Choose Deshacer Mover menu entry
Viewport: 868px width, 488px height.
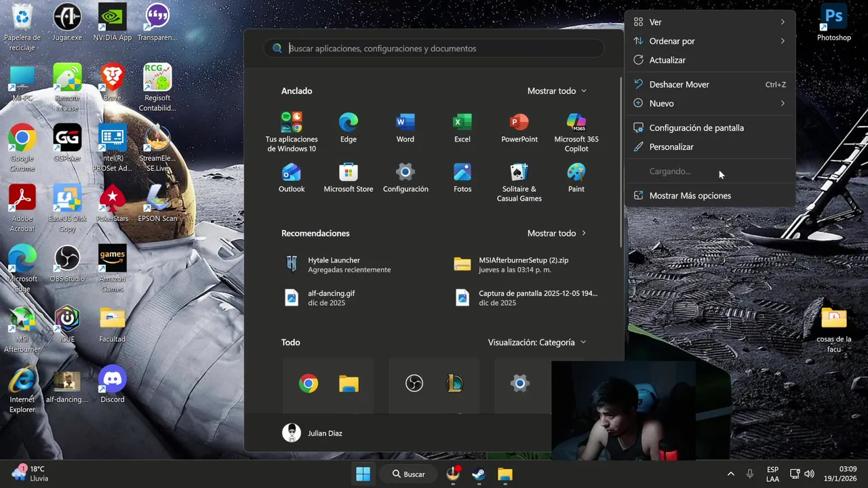click(709, 84)
